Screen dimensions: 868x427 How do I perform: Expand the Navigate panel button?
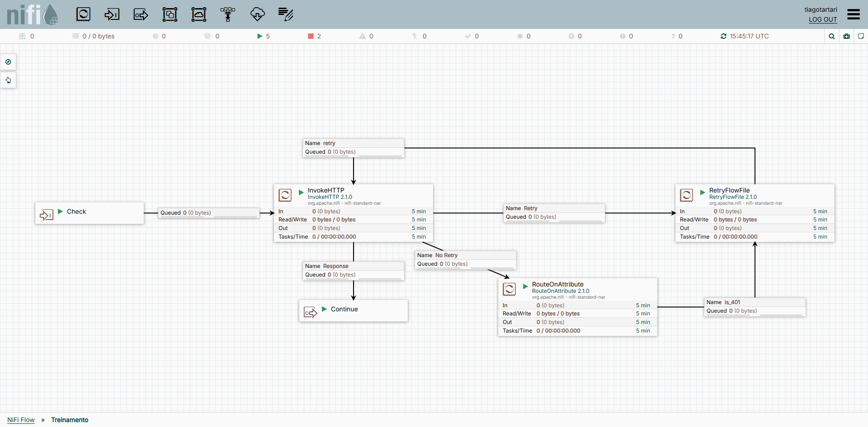pyautogui.click(x=8, y=62)
